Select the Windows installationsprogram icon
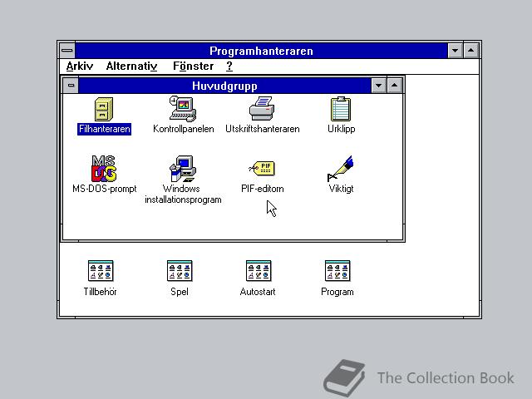Viewport: 532px width, 399px height. point(183,169)
